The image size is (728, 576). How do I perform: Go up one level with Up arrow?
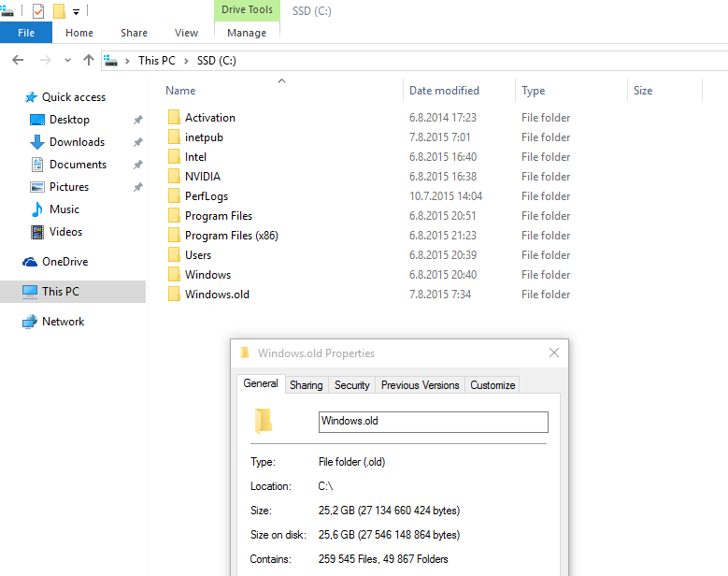(88, 60)
